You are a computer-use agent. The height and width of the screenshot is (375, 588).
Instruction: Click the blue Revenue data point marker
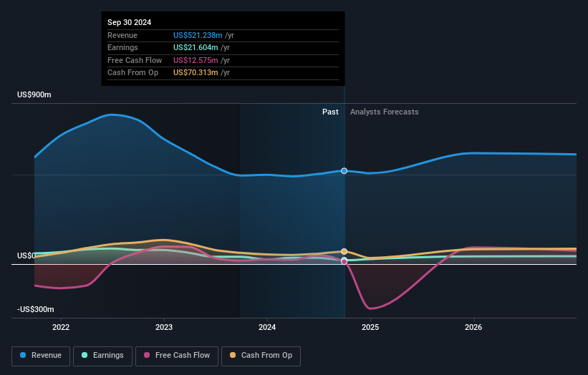(x=344, y=171)
